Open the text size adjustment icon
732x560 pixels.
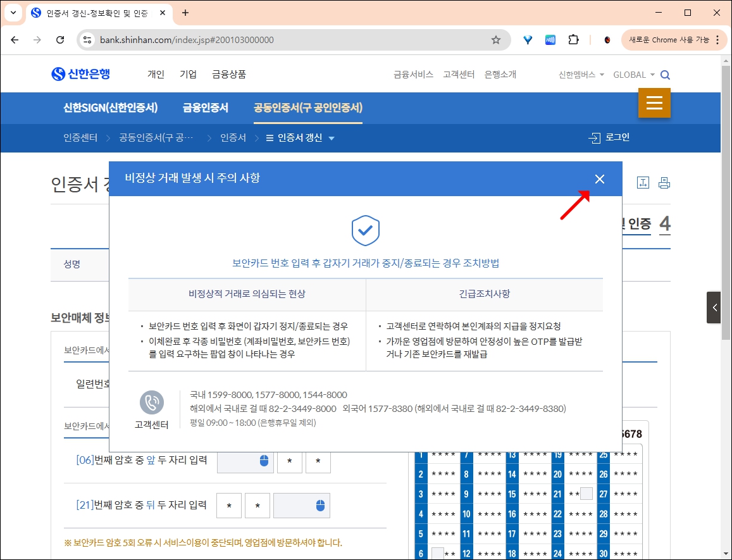(x=643, y=182)
